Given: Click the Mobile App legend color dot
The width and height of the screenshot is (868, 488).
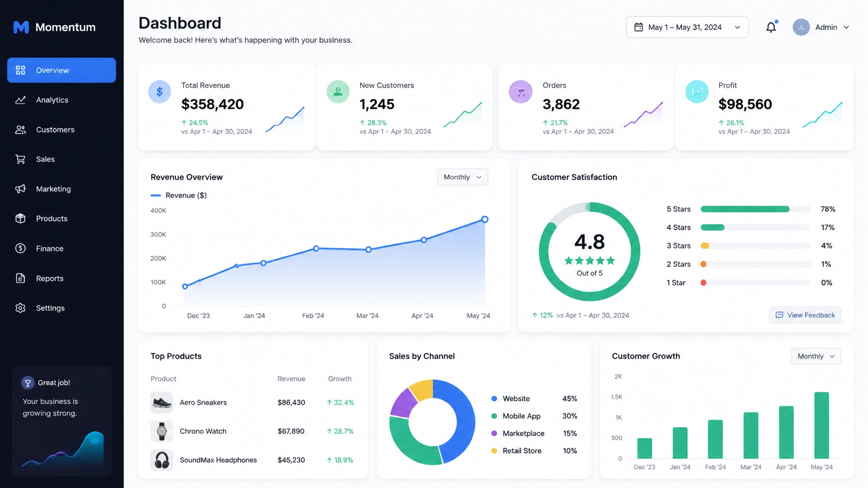Looking at the screenshot, I should pyautogui.click(x=494, y=416).
